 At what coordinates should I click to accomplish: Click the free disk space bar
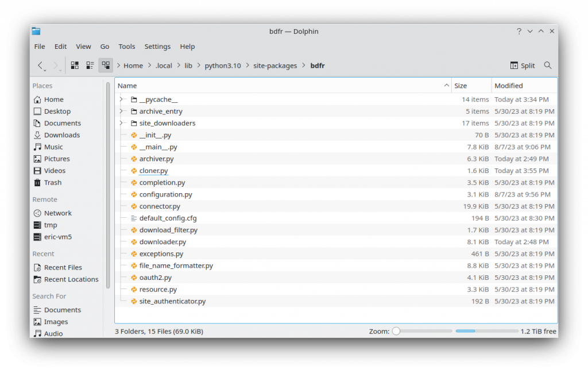click(487, 332)
